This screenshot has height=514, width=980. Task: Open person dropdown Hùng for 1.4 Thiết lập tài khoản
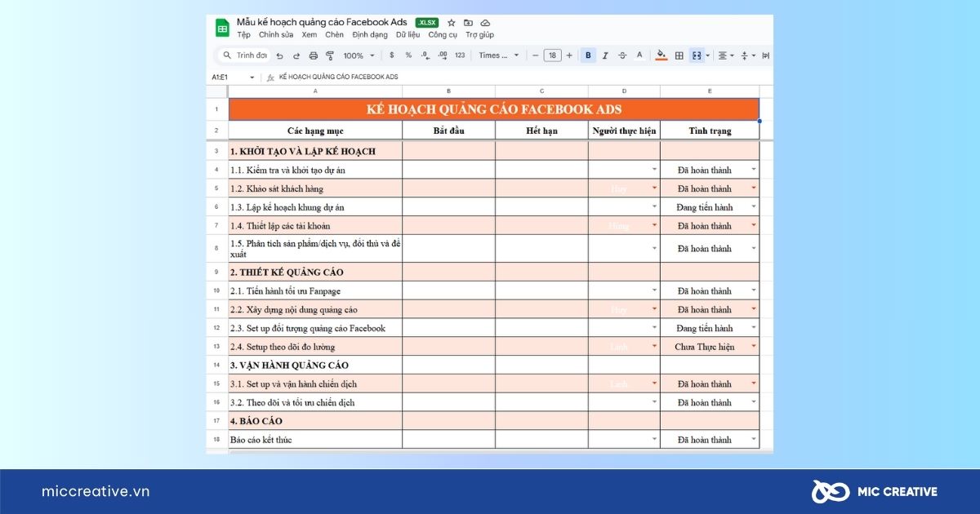pyautogui.click(x=654, y=226)
